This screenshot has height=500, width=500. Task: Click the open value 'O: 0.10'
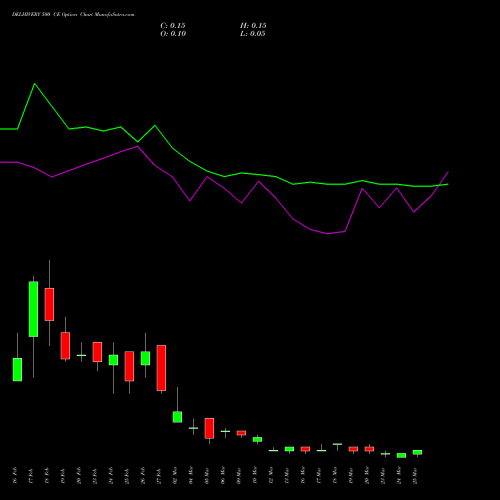point(173,34)
